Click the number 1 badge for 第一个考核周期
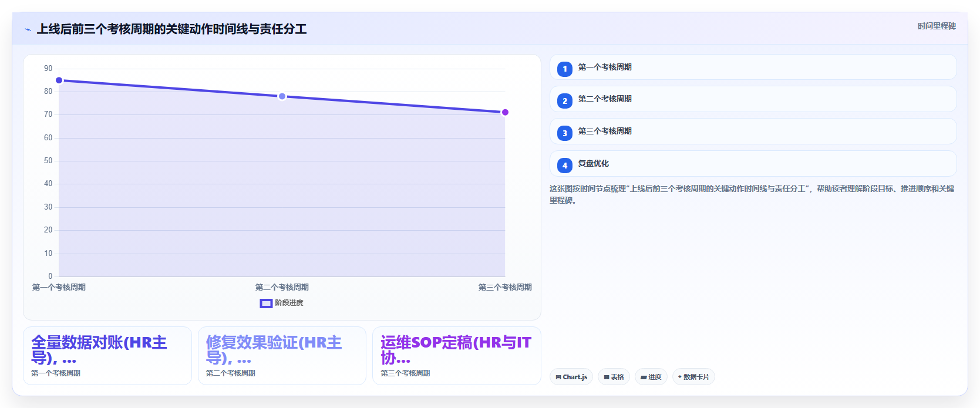 565,69
